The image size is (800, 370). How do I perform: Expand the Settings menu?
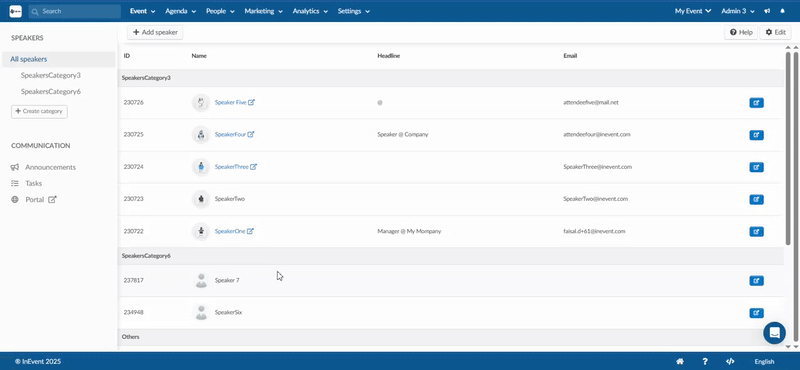[x=354, y=11]
